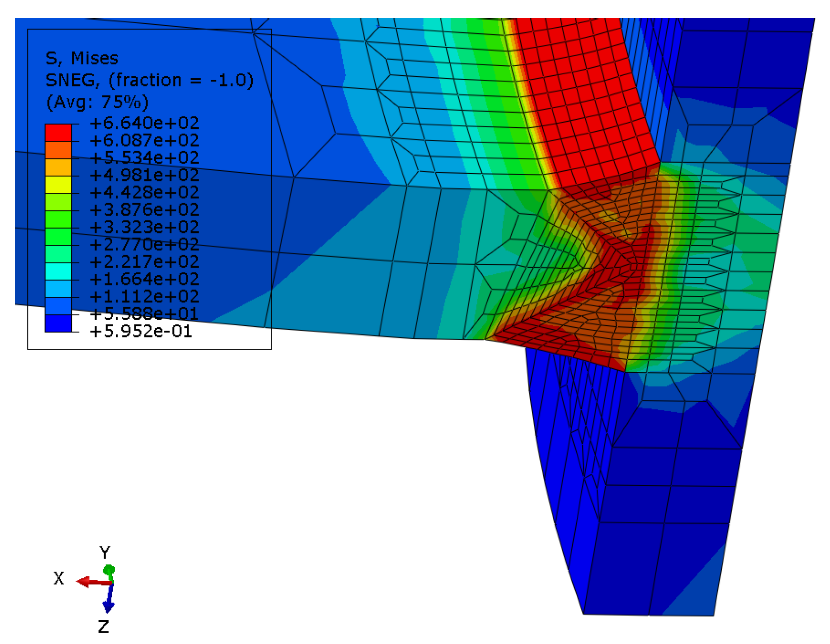Select the +3.323e+02 legend value
The height and width of the screenshot is (644, 830).
pyautogui.click(x=144, y=227)
